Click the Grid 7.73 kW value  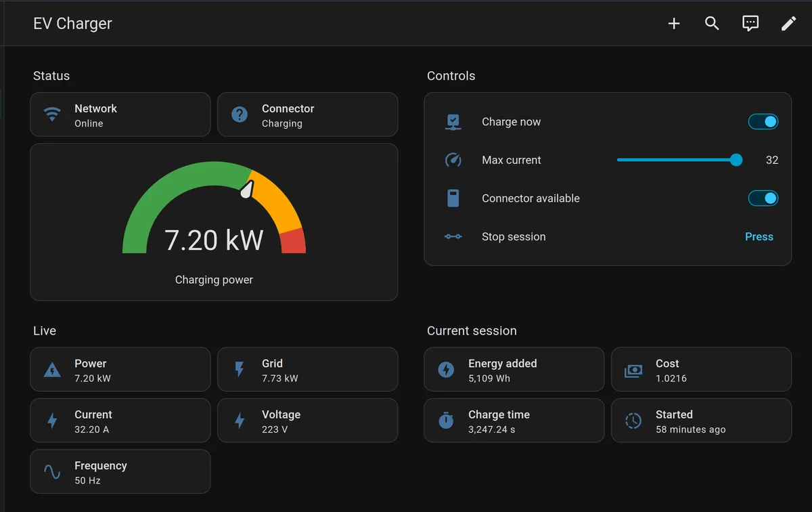tap(280, 379)
